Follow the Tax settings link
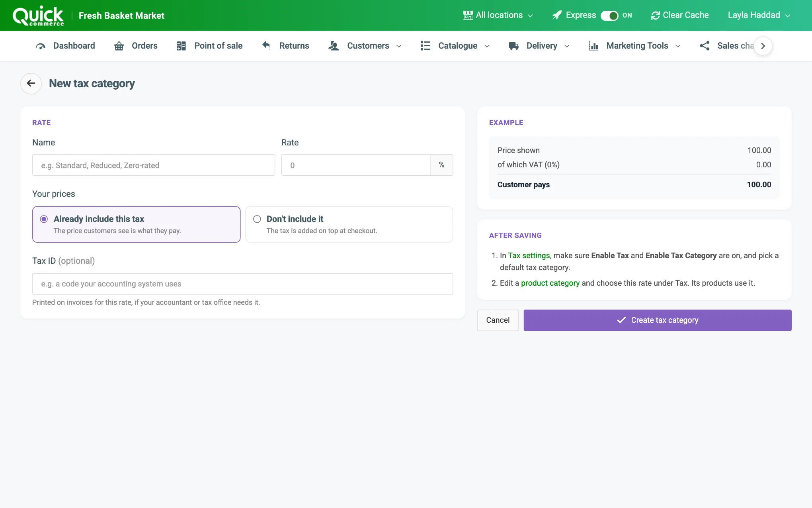This screenshot has height=508, width=812. pyautogui.click(x=529, y=255)
